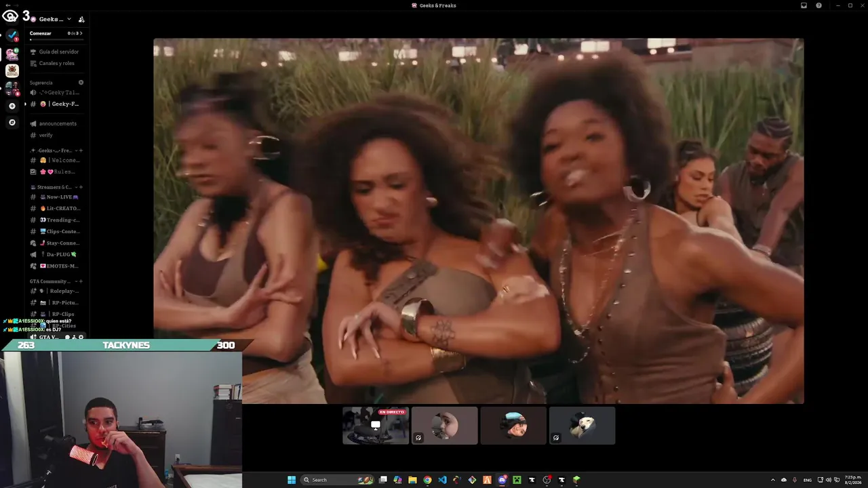Open Discover servers compass icon
This screenshot has width=868, height=488.
[12, 123]
